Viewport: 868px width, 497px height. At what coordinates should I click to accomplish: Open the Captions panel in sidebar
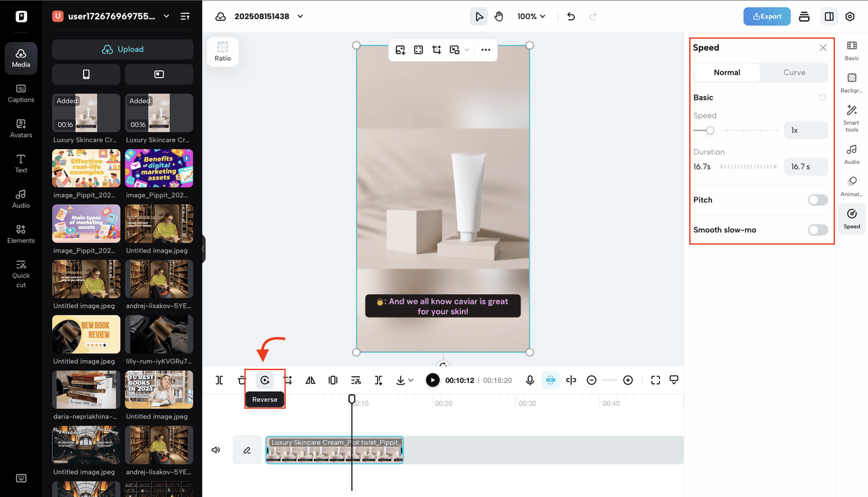coord(21,94)
